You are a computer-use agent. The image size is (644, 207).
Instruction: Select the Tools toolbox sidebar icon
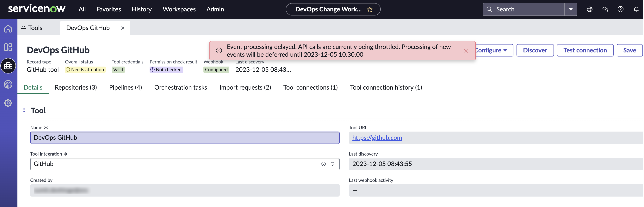8,66
